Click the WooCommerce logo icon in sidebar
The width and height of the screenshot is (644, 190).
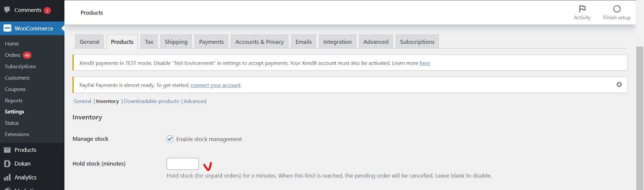[7, 29]
